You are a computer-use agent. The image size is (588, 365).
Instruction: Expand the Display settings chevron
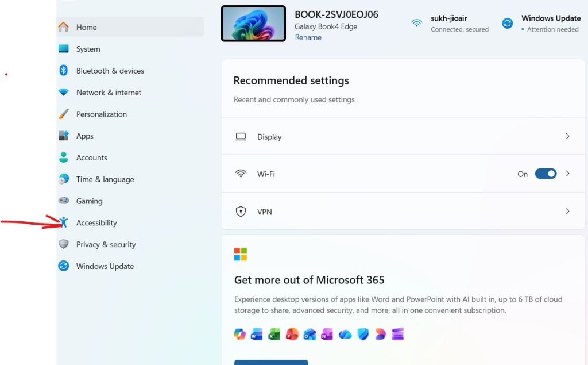click(x=567, y=137)
